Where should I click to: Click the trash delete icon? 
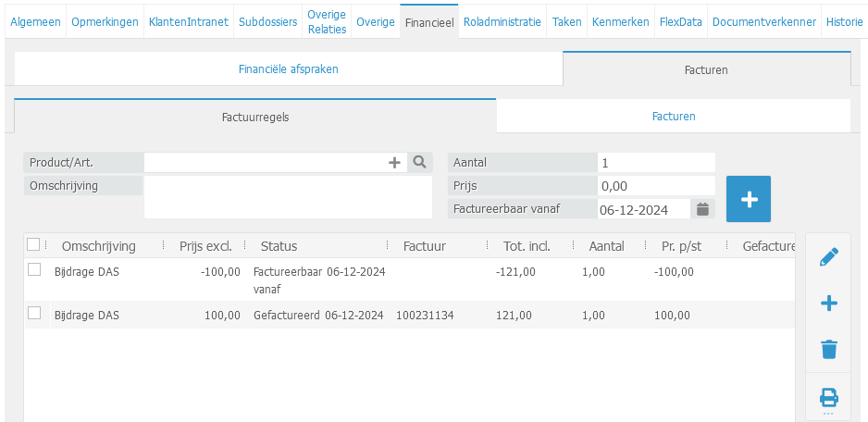[829, 350]
